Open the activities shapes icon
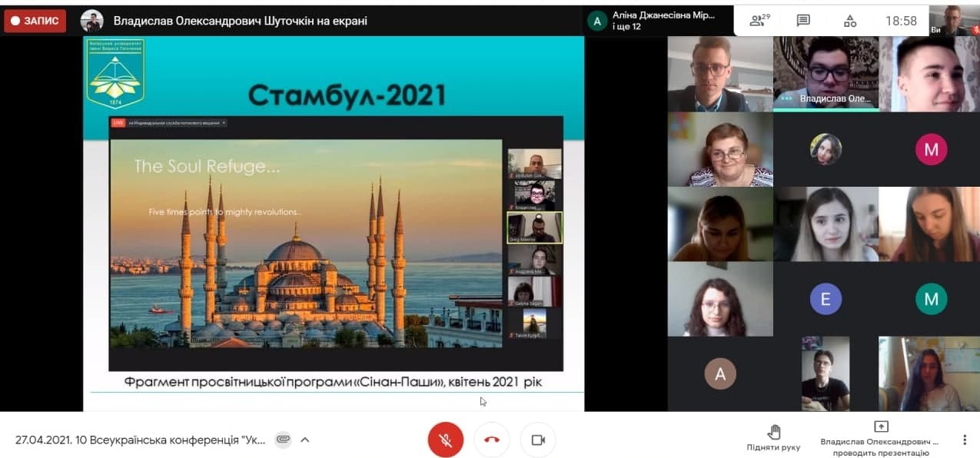The width and height of the screenshot is (980, 458). pyautogui.click(x=850, y=21)
